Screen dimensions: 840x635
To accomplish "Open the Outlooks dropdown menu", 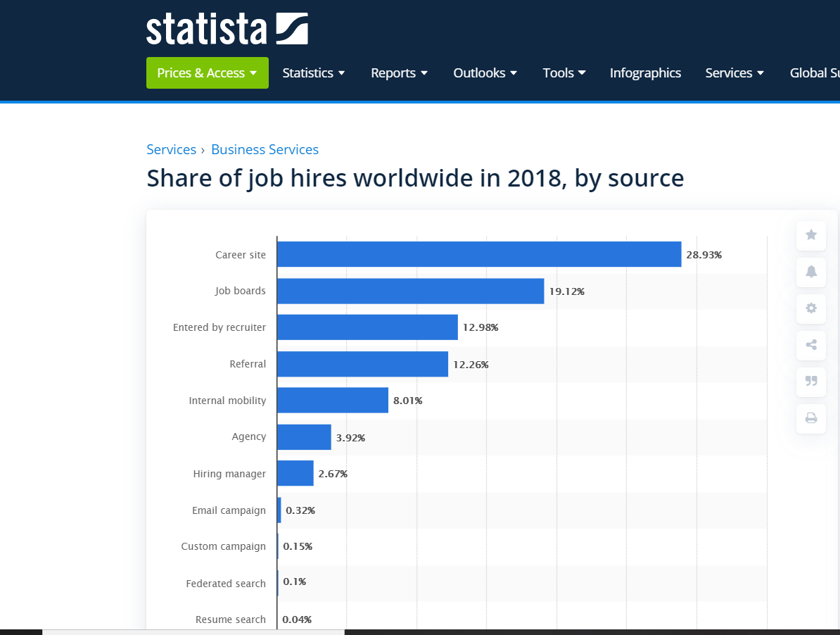I will coord(485,73).
